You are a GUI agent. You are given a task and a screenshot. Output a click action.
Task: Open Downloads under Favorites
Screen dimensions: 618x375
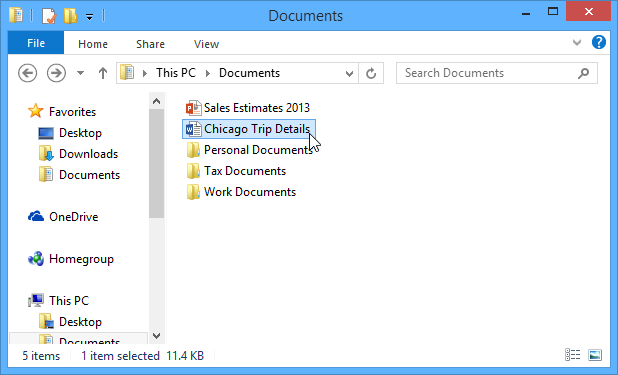point(89,154)
